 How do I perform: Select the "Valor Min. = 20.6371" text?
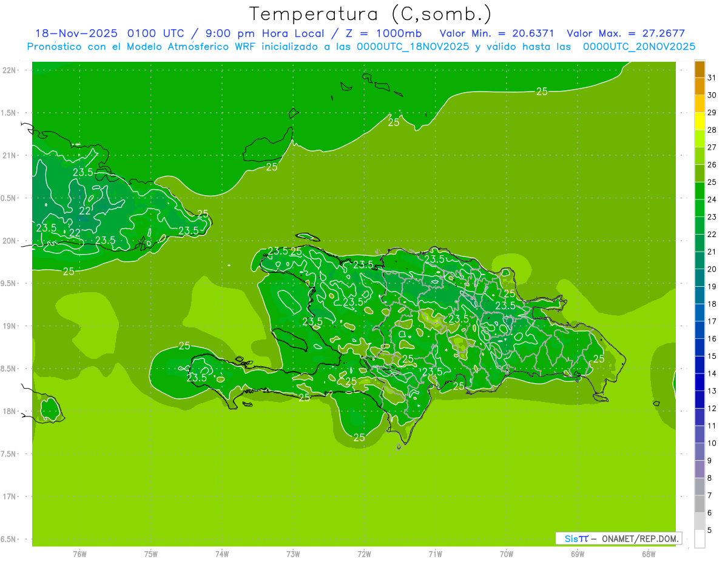tap(496, 33)
